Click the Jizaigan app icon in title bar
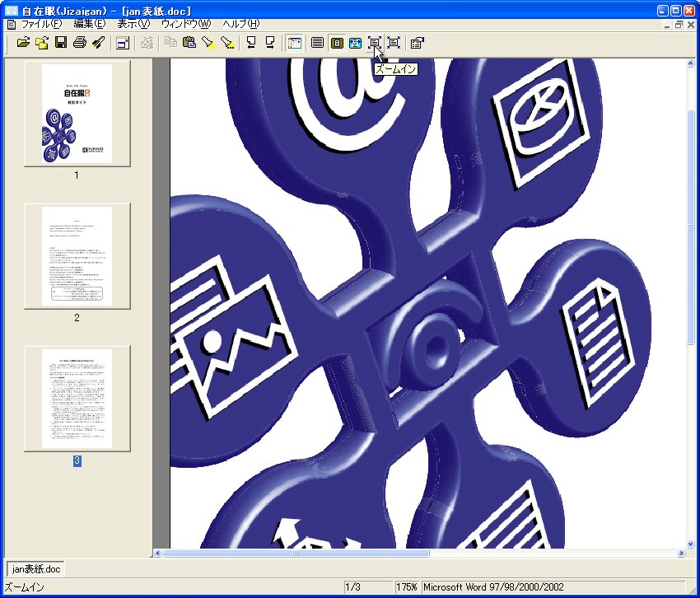The width and height of the screenshot is (700, 598). pos(12,10)
